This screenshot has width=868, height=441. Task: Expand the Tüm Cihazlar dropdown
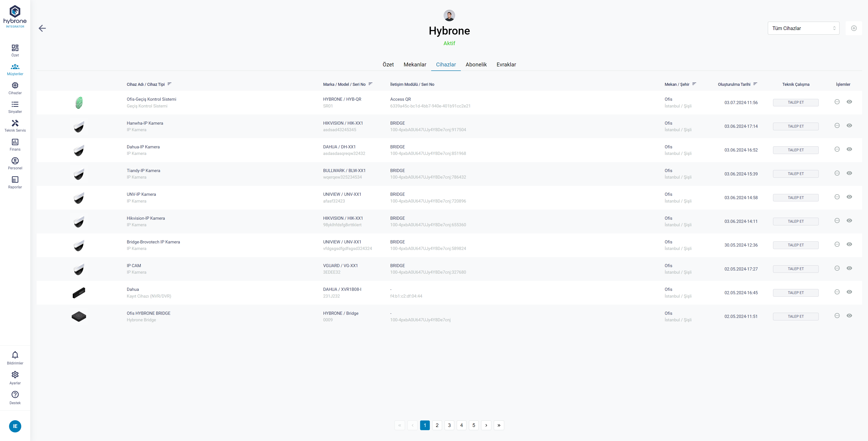click(x=803, y=28)
